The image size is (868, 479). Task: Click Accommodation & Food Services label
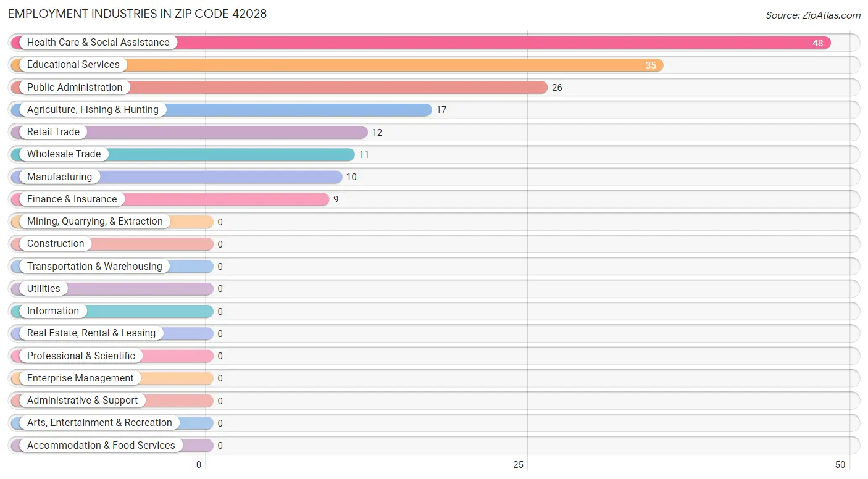[x=101, y=446]
